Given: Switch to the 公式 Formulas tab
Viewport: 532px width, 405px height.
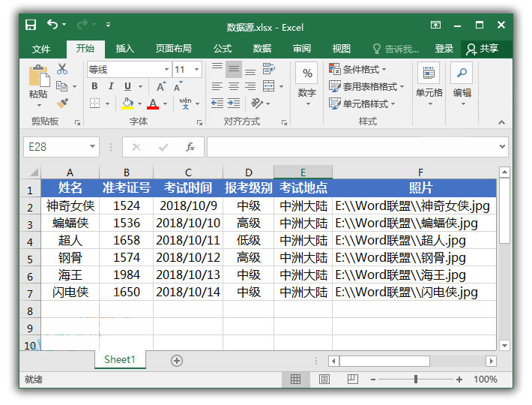Looking at the screenshot, I should (x=223, y=49).
